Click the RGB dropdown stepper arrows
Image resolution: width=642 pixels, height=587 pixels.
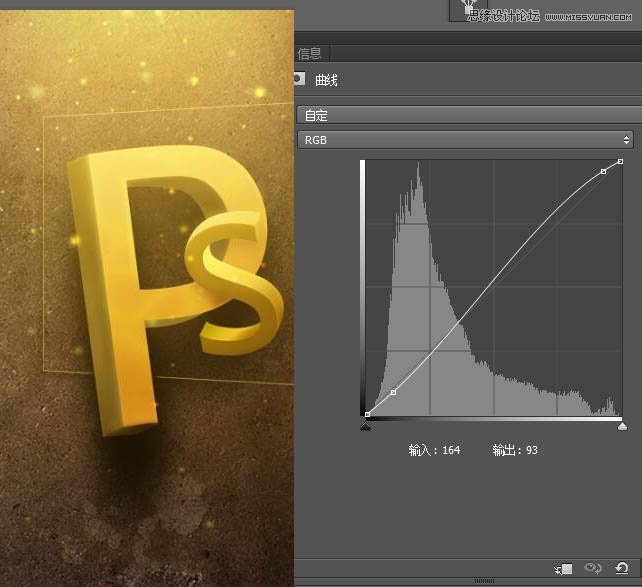tap(626, 140)
